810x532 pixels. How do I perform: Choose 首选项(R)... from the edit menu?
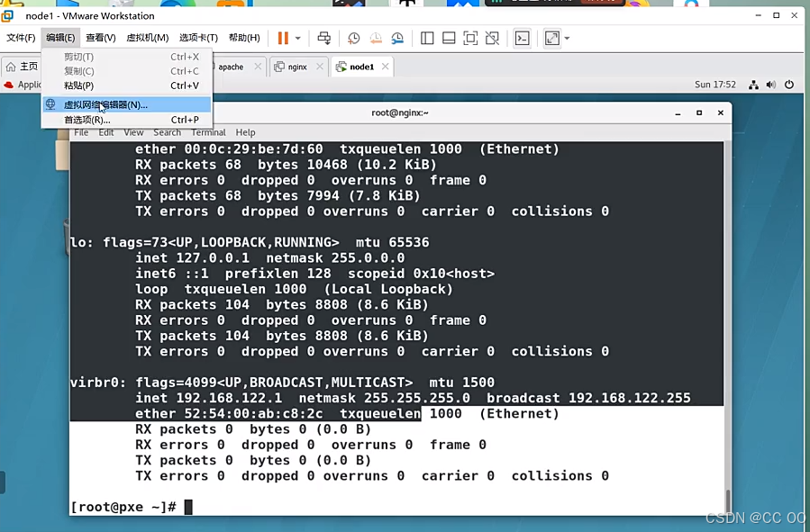[127, 120]
